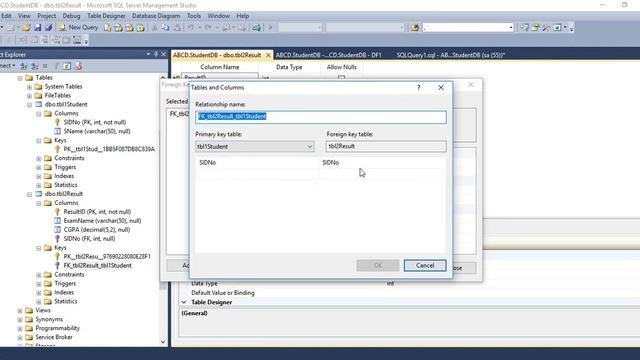Image resolution: width=640 pixels, height=360 pixels.
Task: Open the Tools menu
Action: click(x=194, y=16)
